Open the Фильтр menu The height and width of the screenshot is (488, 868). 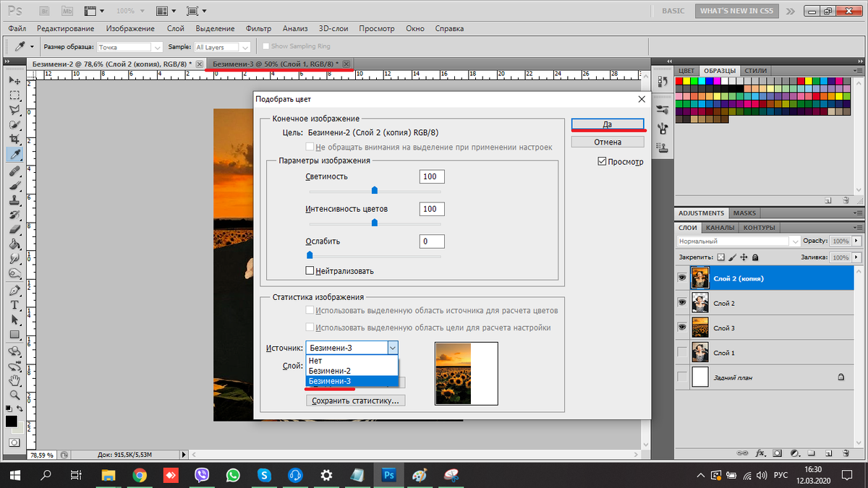coord(258,28)
